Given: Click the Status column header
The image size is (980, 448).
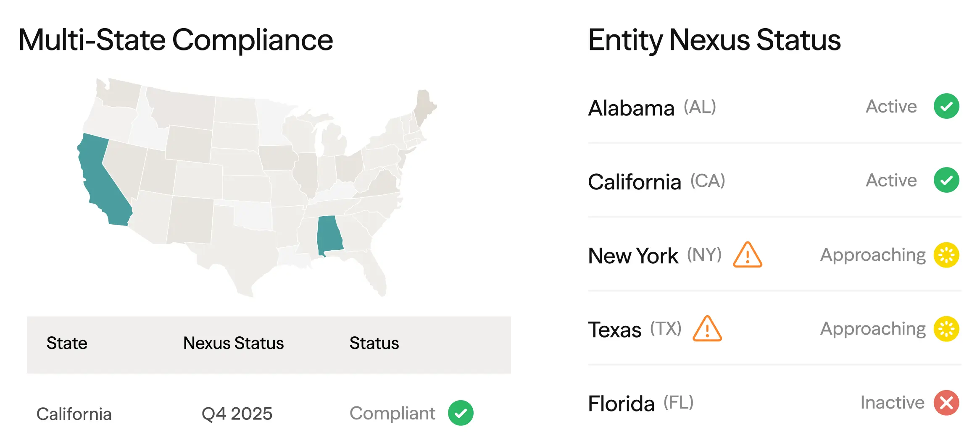Looking at the screenshot, I should pos(374,343).
